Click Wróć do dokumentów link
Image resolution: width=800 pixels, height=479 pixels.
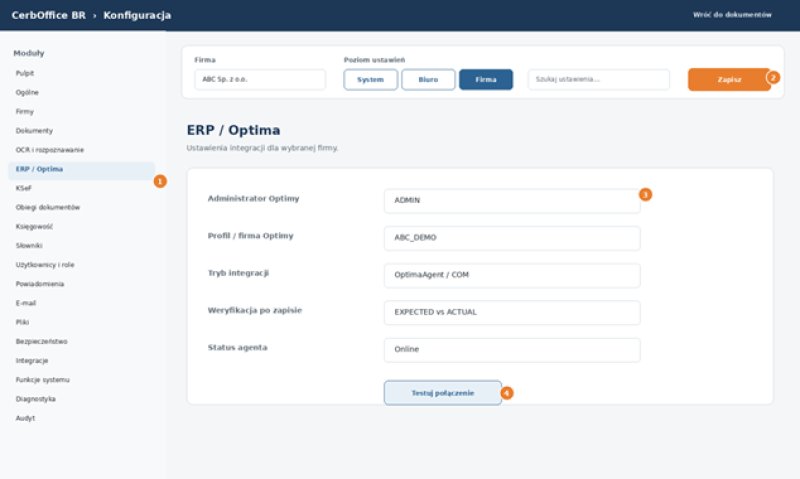click(x=732, y=15)
